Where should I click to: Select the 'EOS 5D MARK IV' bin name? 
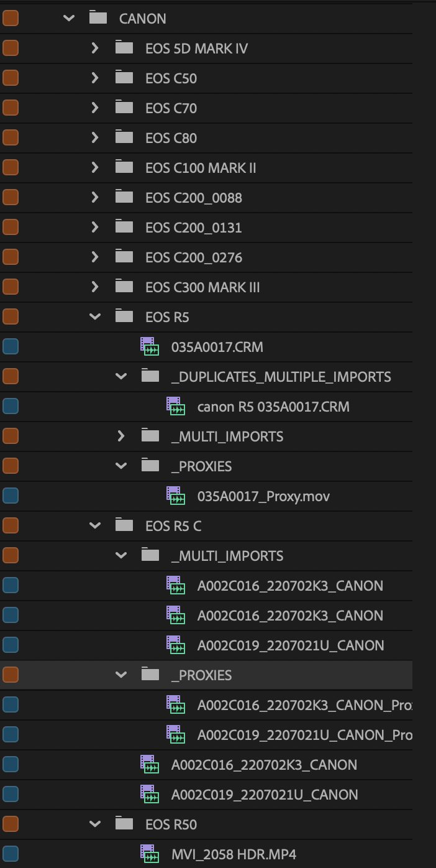[196, 48]
